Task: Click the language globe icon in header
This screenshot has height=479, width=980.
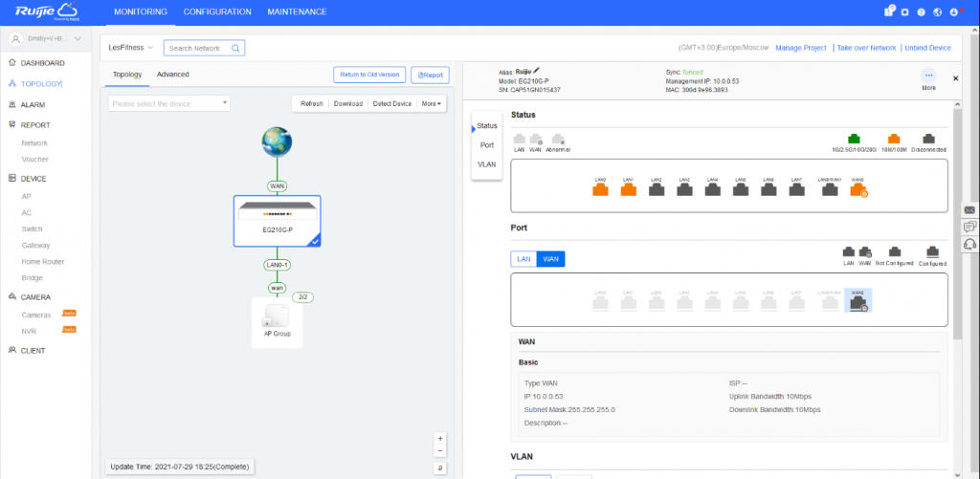Action: point(937,12)
